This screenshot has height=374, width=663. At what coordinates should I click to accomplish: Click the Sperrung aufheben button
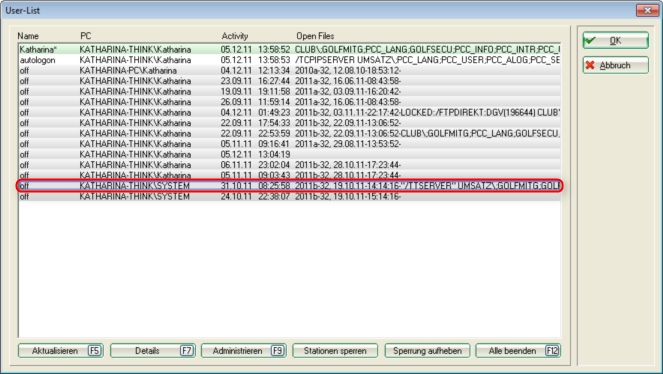[427, 351]
